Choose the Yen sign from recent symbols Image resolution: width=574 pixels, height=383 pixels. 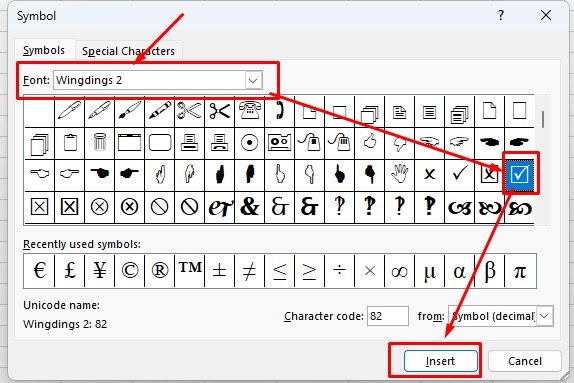click(x=100, y=271)
